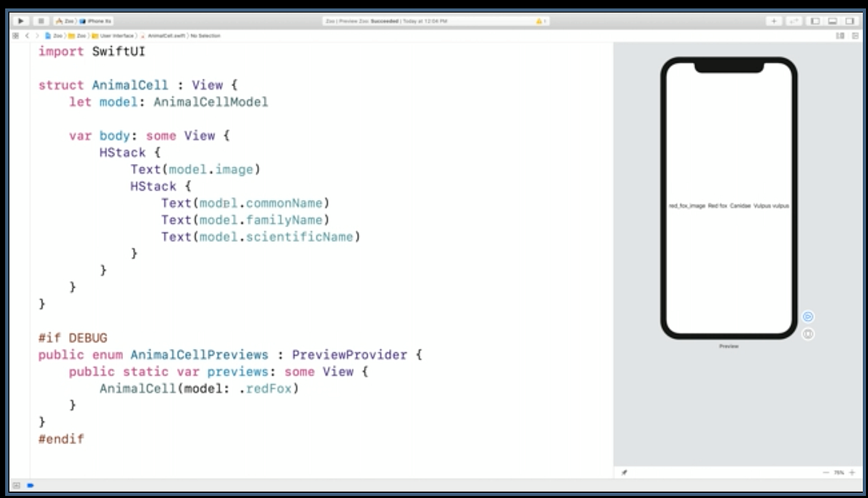Viewport: 868px width, 498px height.
Task: Start Live Preview of AnimalCell
Action: (x=808, y=316)
